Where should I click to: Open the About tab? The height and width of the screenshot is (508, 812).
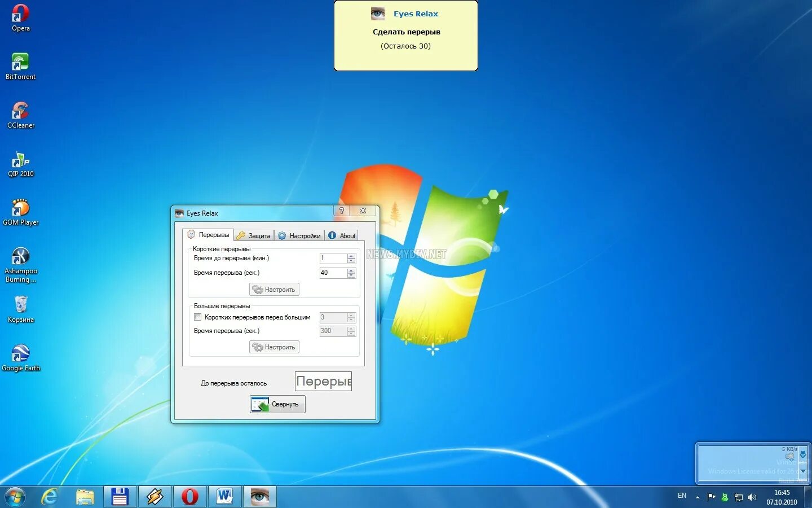[342, 235]
